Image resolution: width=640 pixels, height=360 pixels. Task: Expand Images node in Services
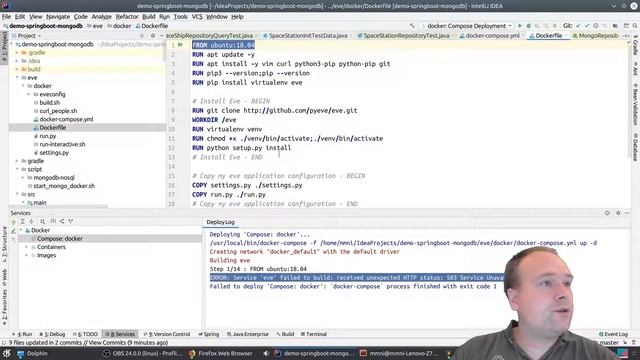point(27,256)
